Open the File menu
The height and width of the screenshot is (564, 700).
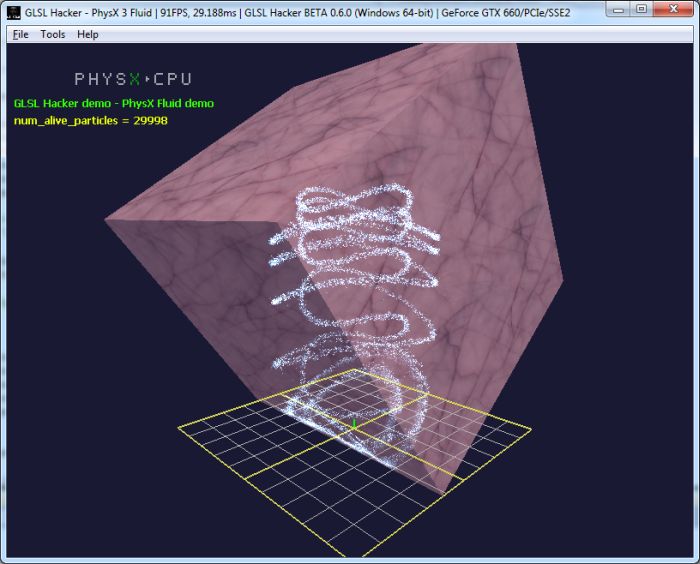click(21, 34)
